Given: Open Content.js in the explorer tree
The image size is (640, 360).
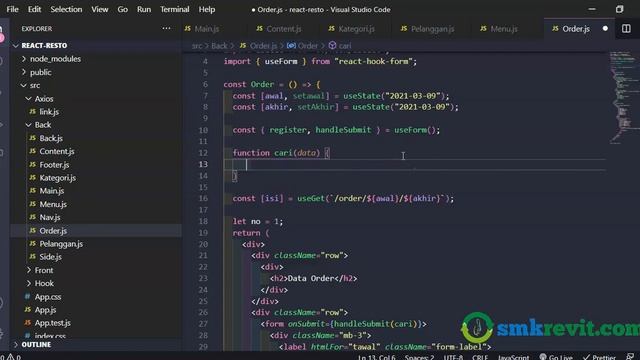Looking at the screenshot, I should (x=57, y=151).
